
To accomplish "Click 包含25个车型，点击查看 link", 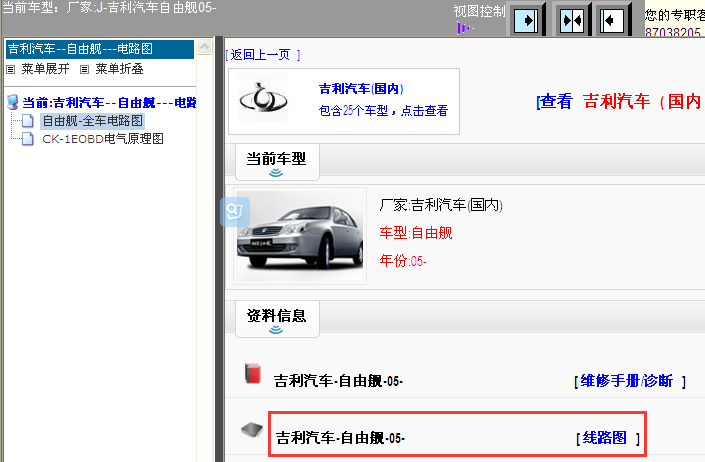I will [383, 111].
